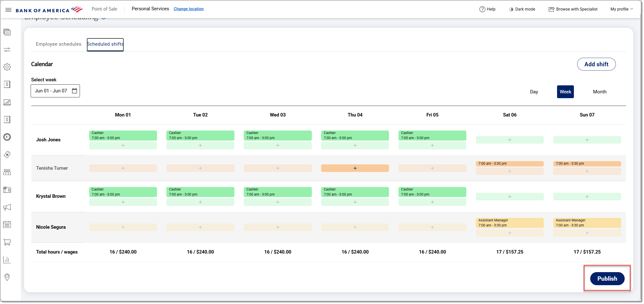Open the sliders adjustments sidebar icon
Image resolution: width=644 pixels, height=304 pixels.
pos(7,49)
